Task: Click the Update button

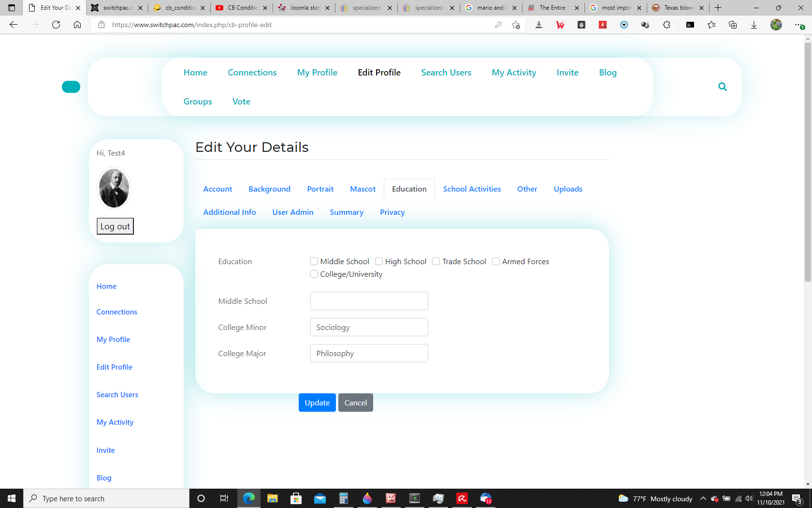Action: pyautogui.click(x=317, y=403)
